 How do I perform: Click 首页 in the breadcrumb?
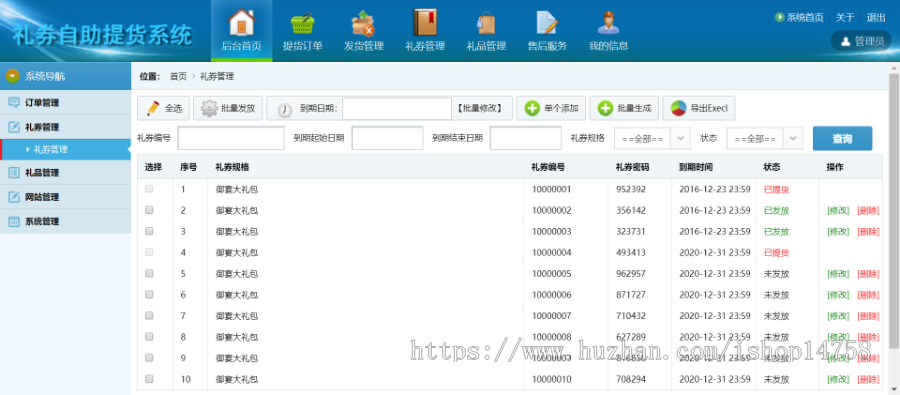(x=178, y=76)
